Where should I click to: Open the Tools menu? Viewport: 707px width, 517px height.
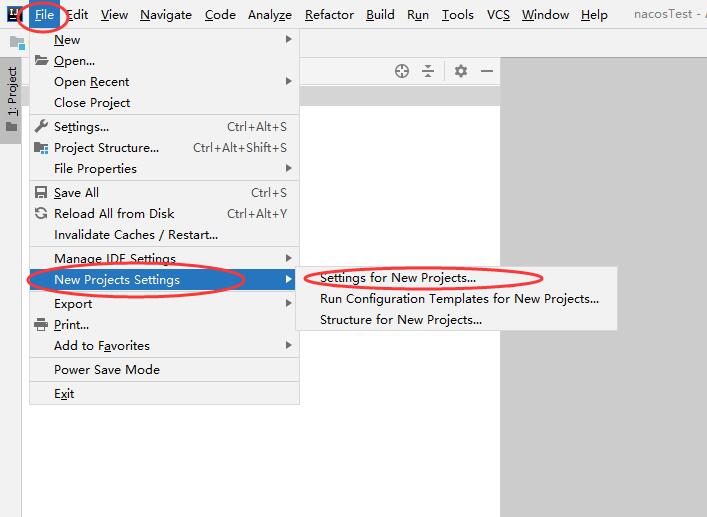(458, 15)
